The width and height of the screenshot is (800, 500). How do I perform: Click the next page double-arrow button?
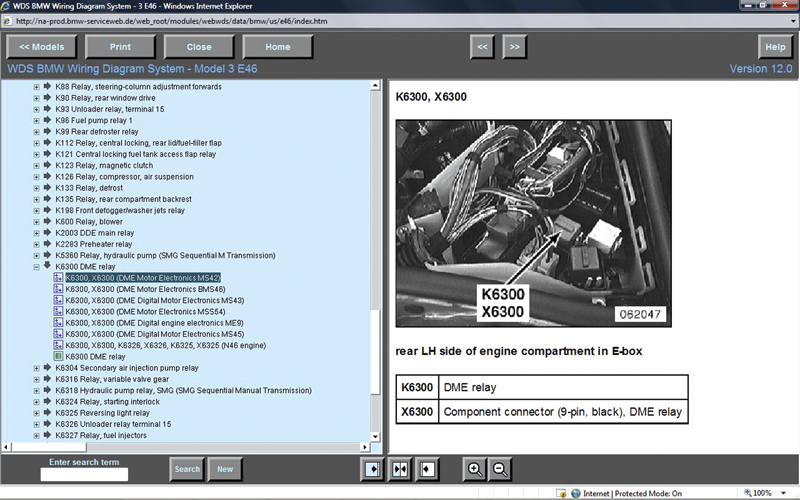(515, 47)
